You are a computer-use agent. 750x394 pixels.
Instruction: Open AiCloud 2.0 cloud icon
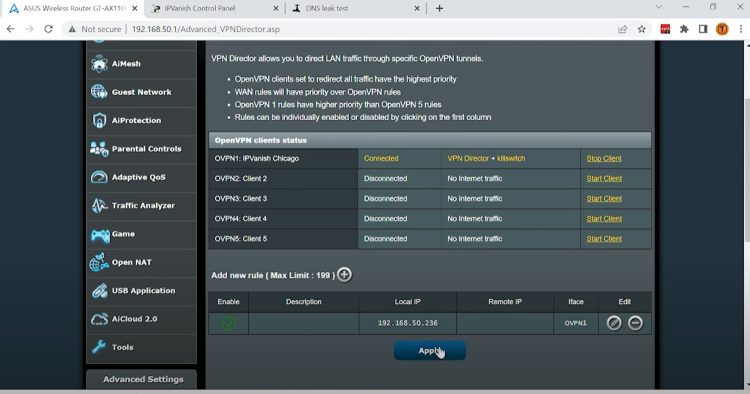click(99, 319)
